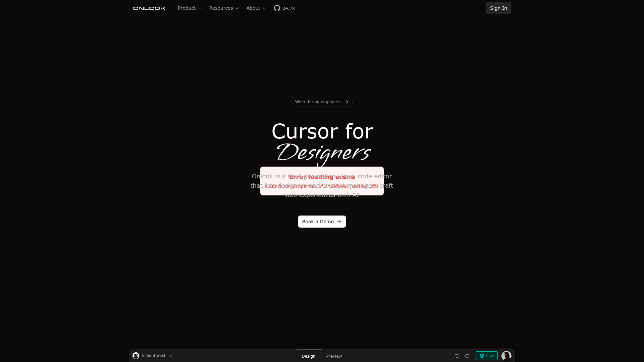
Task: Open the GitHub repository icon
Action: click(277, 8)
